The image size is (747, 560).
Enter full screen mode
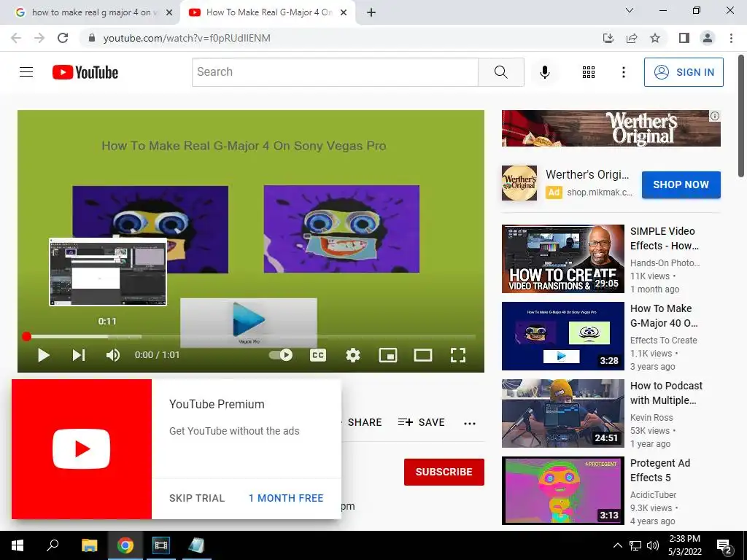pyautogui.click(x=458, y=355)
